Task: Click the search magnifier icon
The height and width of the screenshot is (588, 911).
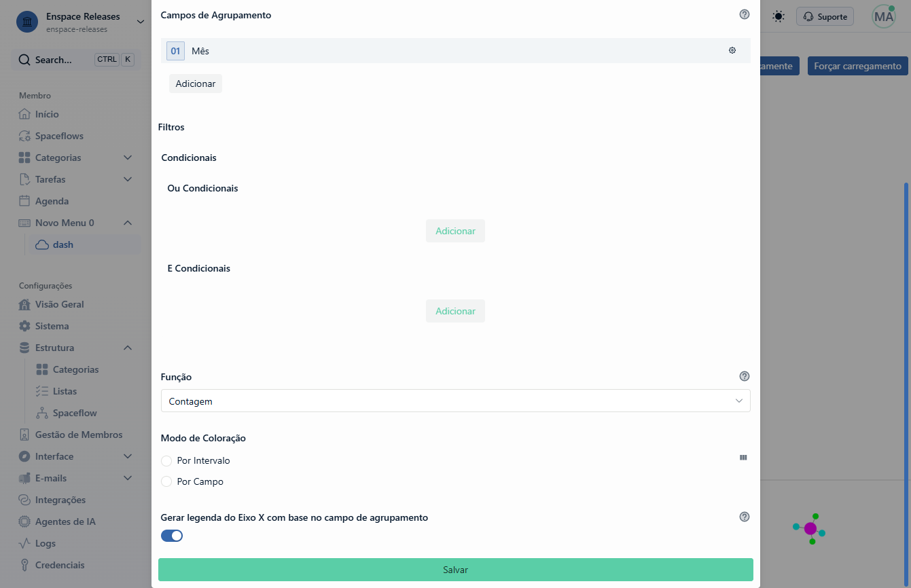Action: pyautogui.click(x=24, y=60)
